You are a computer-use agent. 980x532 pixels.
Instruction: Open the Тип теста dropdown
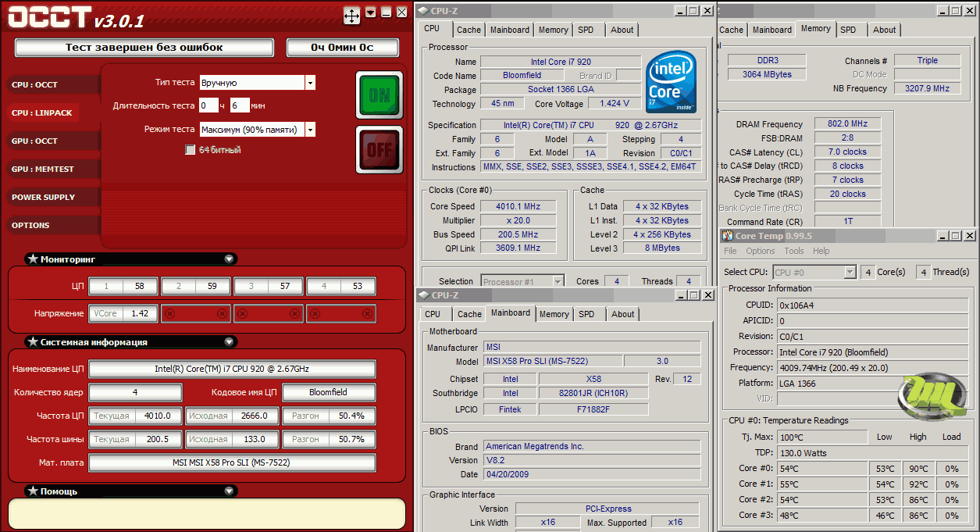coord(310,82)
